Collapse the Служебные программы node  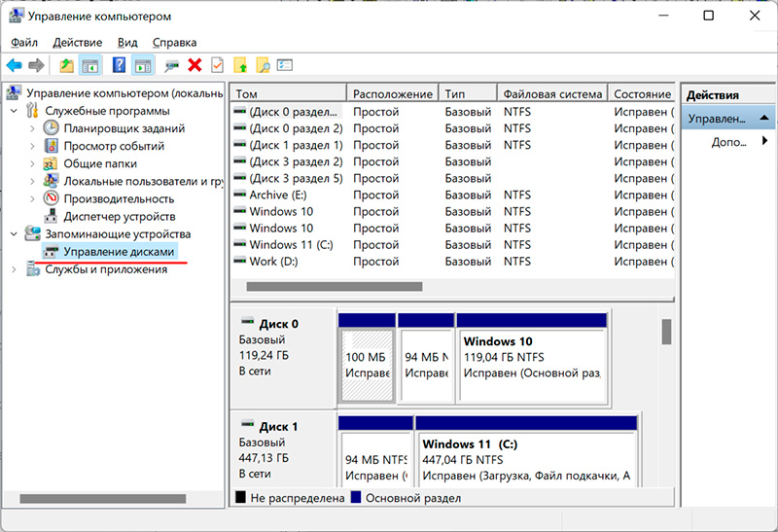pos(14,112)
